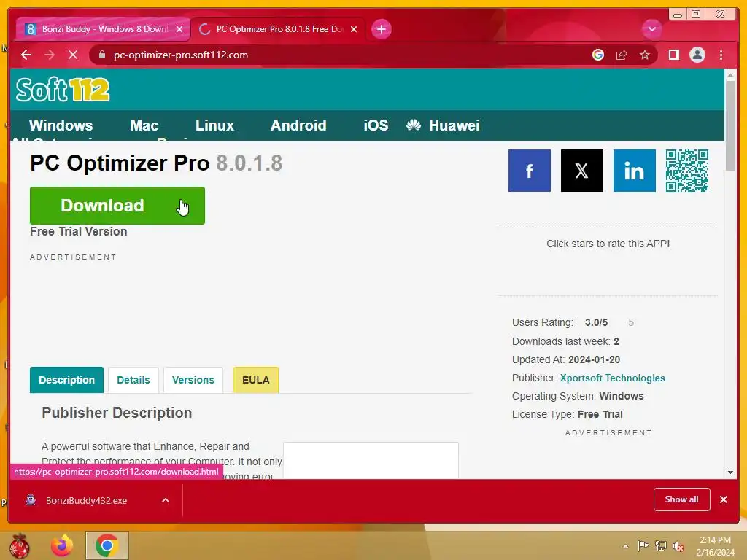This screenshot has width=747, height=560.
Task: Click "Click stars to rate this APP!" text
Action: coord(608,244)
